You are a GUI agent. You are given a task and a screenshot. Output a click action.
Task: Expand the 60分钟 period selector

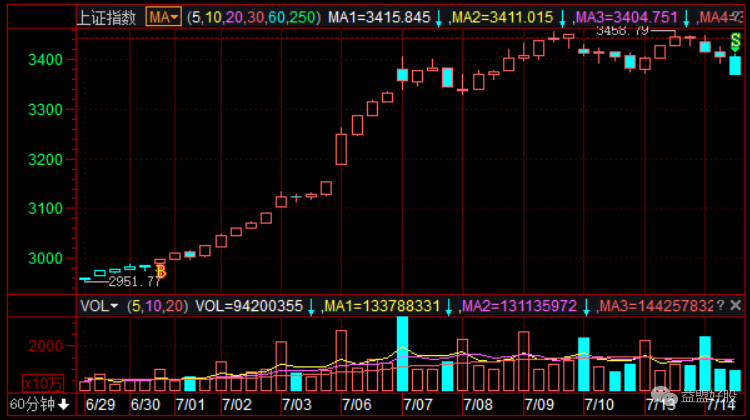point(35,404)
